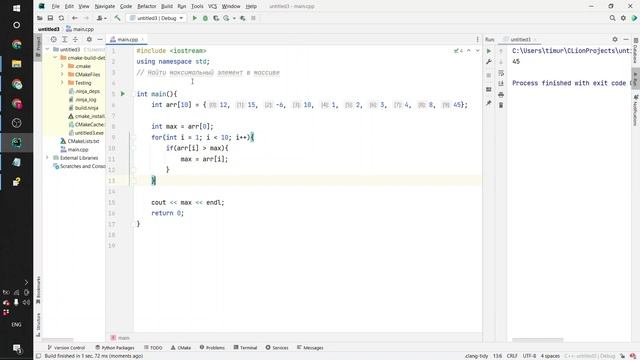Screen dimensions: 640x360
Task: Expand all in the Project panel toolbar
Action: point(64,39)
